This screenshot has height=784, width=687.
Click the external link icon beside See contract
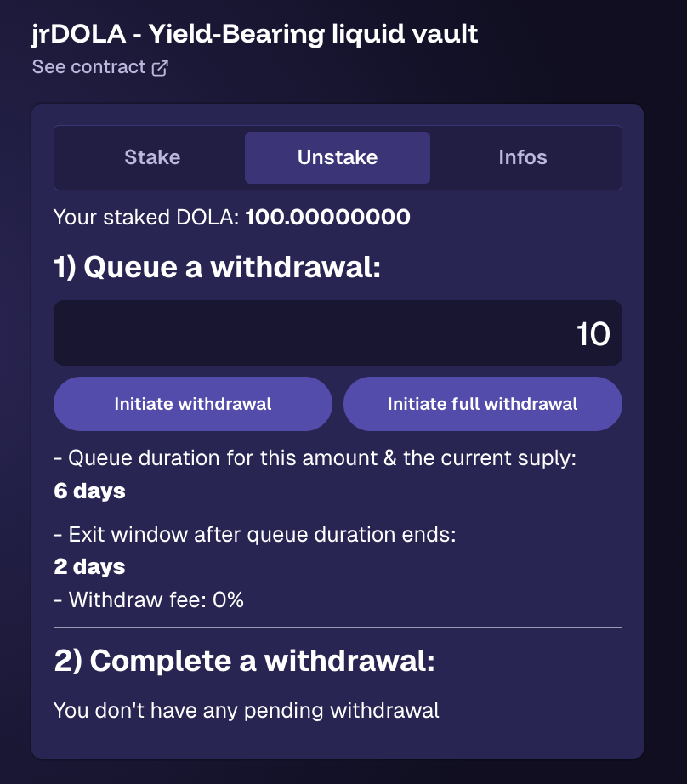click(x=160, y=68)
